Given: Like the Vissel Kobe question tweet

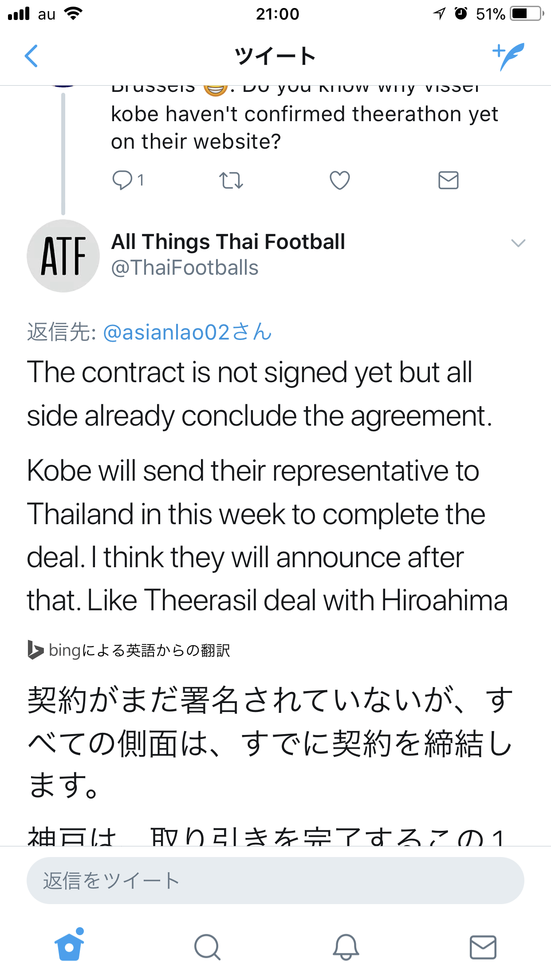Looking at the screenshot, I should (340, 180).
